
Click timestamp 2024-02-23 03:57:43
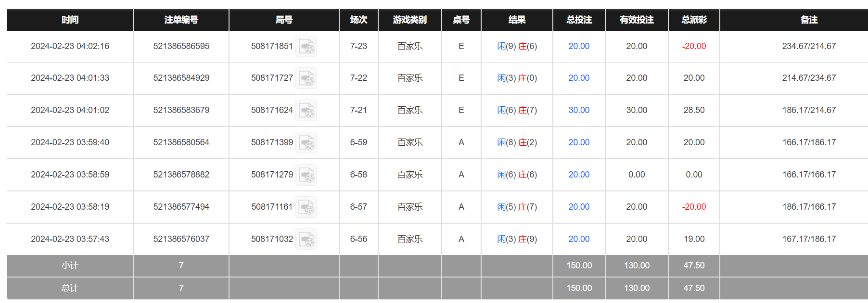tap(70, 239)
